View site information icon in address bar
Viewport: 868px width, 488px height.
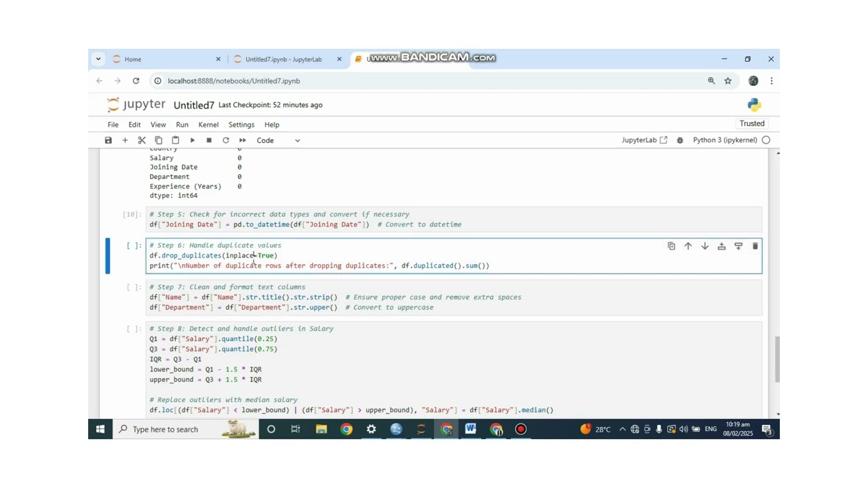158,81
